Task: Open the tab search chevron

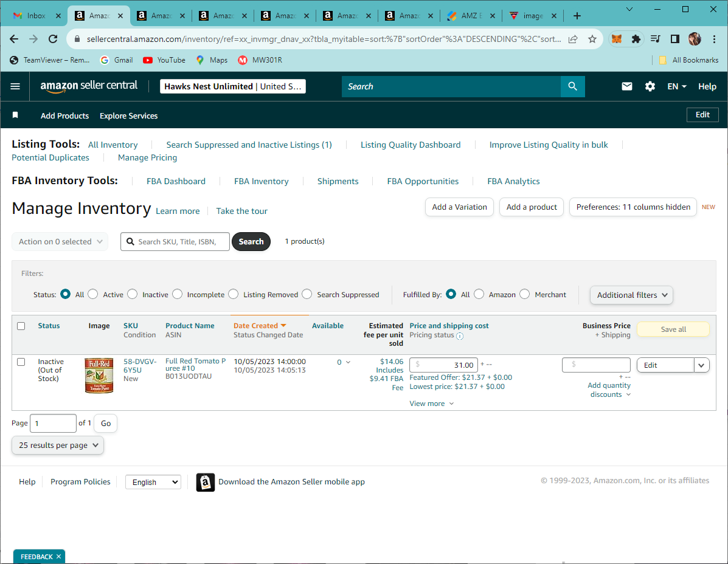Action: [x=629, y=9]
